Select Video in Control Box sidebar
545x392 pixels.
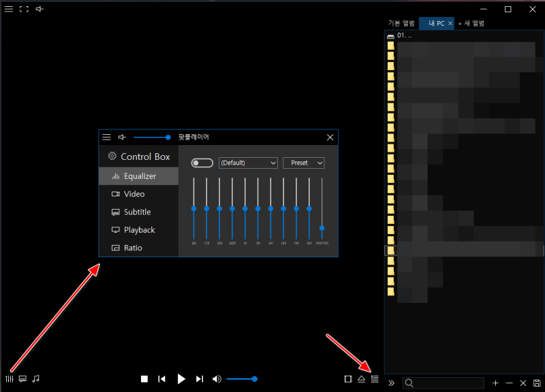pos(134,194)
